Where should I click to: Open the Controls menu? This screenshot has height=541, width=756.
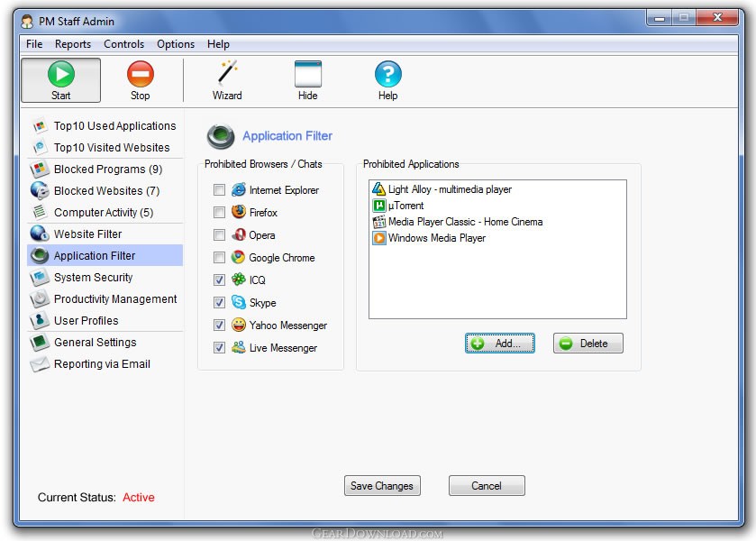pyautogui.click(x=124, y=44)
